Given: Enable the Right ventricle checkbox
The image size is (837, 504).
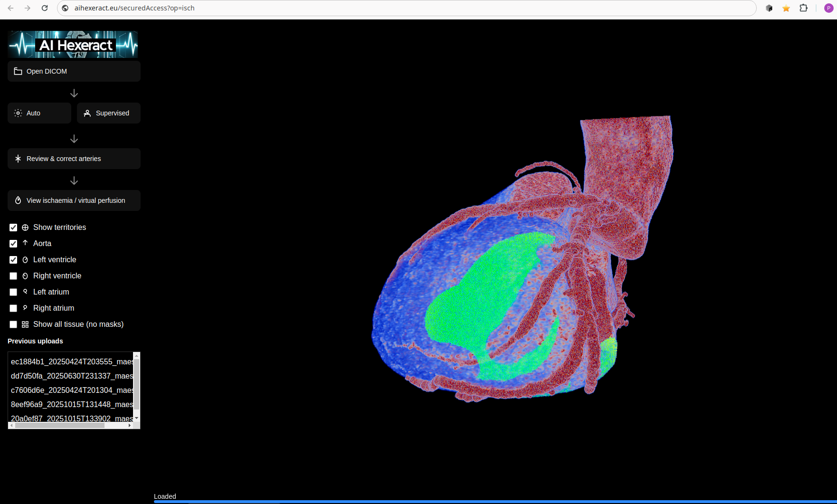Looking at the screenshot, I should click(13, 276).
